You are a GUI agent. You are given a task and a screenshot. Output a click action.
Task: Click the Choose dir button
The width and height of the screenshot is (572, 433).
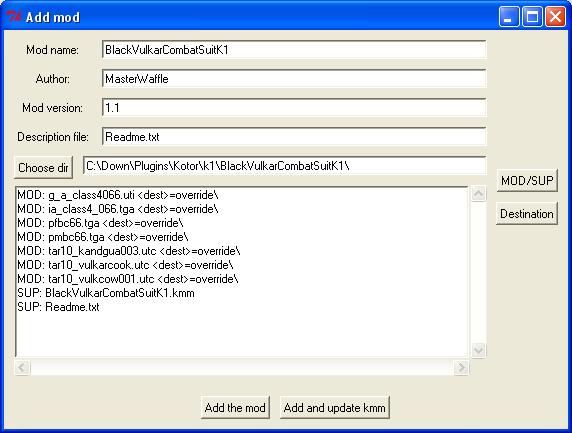(43, 167)
